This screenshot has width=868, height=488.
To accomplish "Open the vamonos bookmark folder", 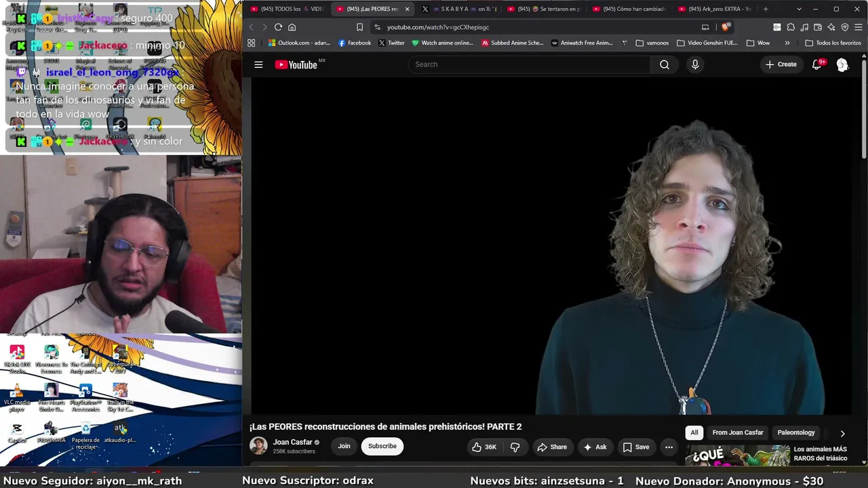I will (x=652, y=43).
